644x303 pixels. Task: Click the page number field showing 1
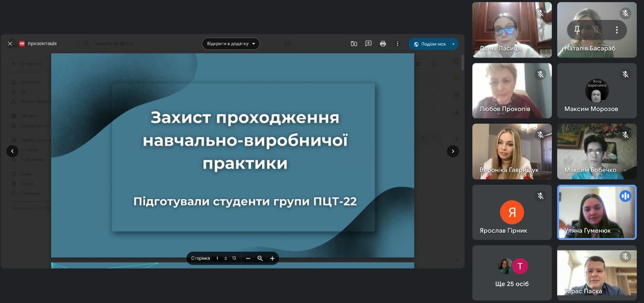pos(217,258)
